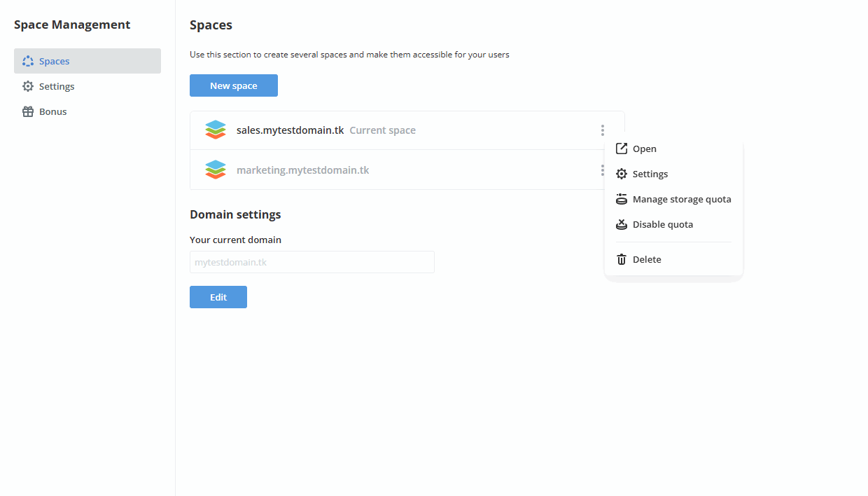Select Disable quota from the menu

point(663,224)
